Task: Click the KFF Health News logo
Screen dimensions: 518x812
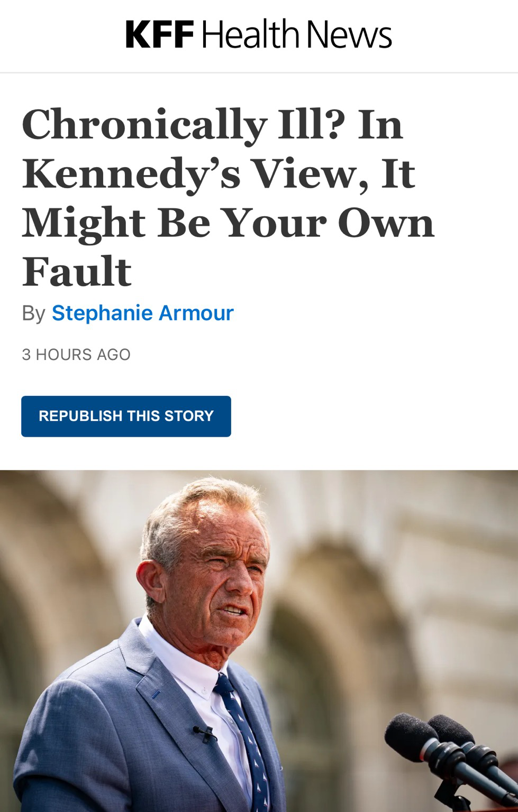Action: [259, 34]
